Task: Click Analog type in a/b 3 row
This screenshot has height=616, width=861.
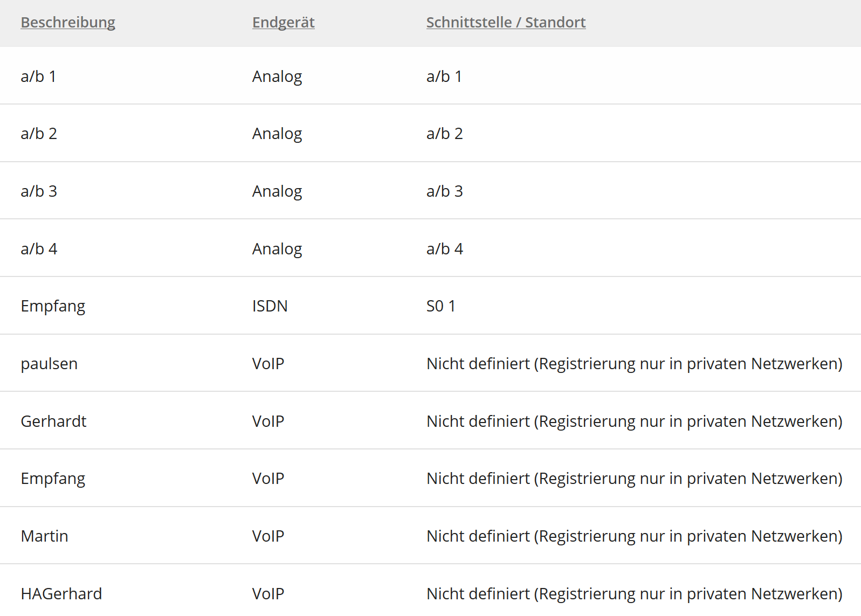Action: click(277, 191)
